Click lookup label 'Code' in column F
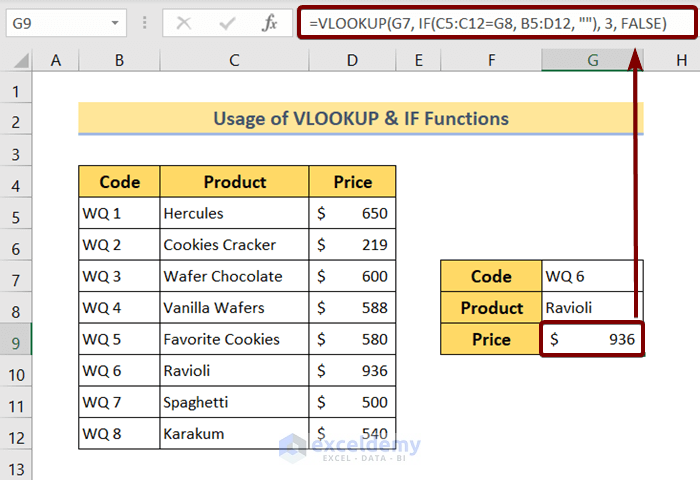Viewport: 700px width, 480px height. point(491,276)
